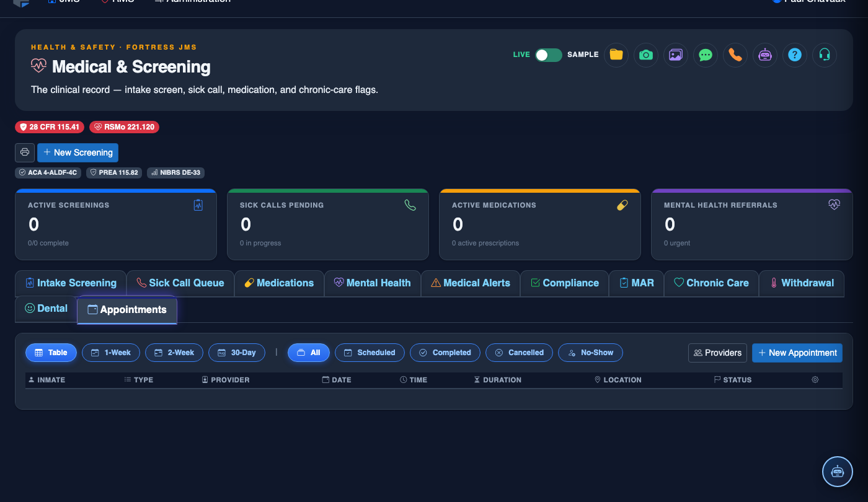Click the teal headset support icon
This screenshot has height=502, width=868.
click(825, 55)
